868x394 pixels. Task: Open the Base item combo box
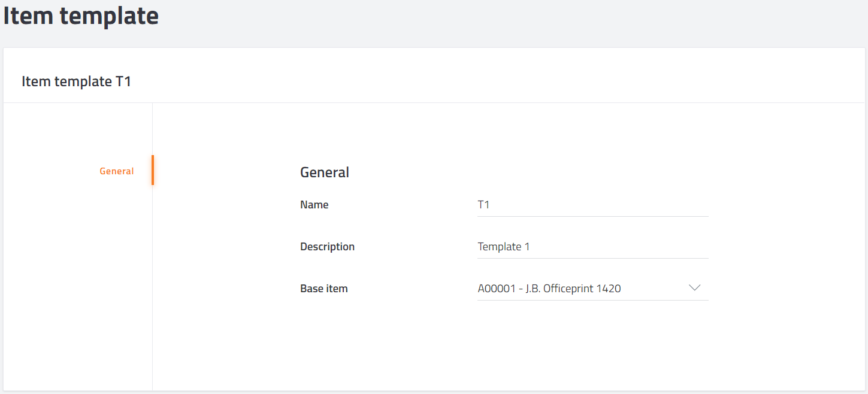point(593,289)
